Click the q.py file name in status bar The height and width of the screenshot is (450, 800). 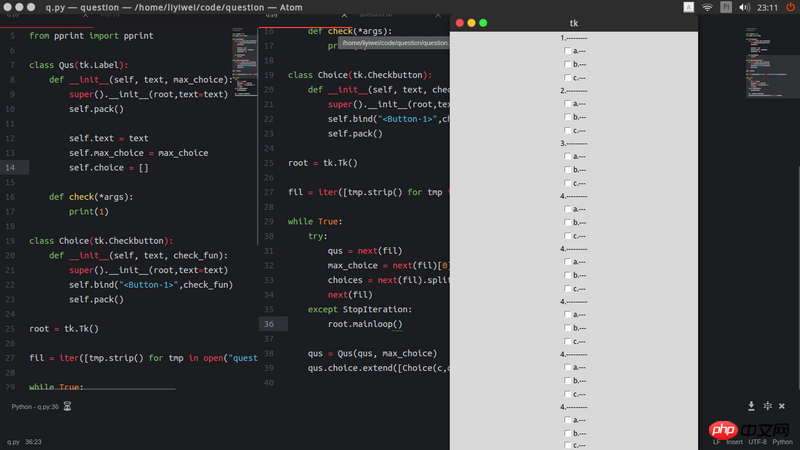coord(12,441)
